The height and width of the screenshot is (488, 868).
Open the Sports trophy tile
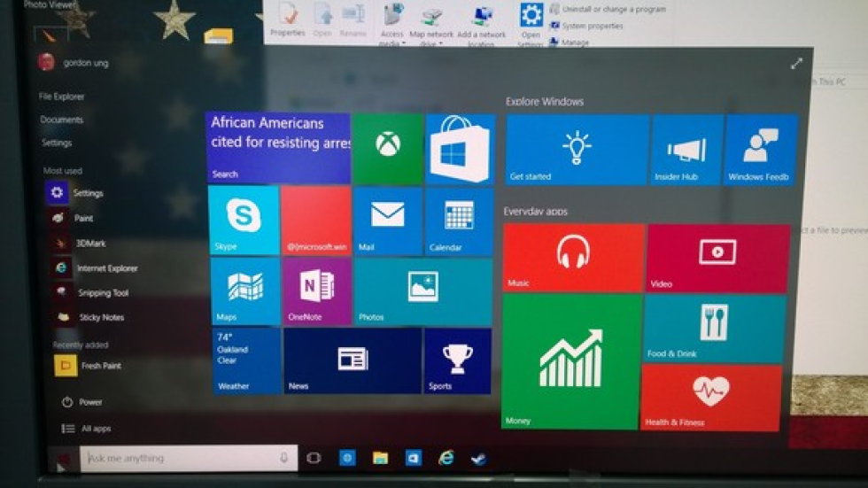[x=457, y=360]
